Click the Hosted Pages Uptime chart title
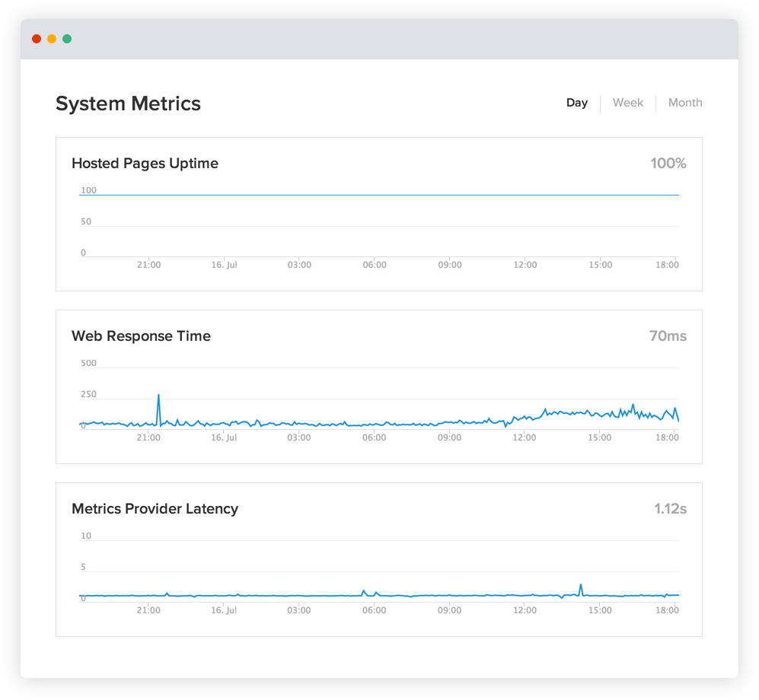This screenshot has width=759, height=700. tap(145, 164)
